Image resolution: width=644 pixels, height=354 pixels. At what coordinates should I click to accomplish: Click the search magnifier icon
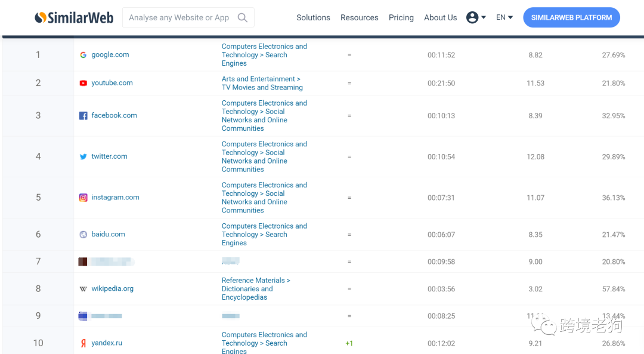(x=243, y=18)
